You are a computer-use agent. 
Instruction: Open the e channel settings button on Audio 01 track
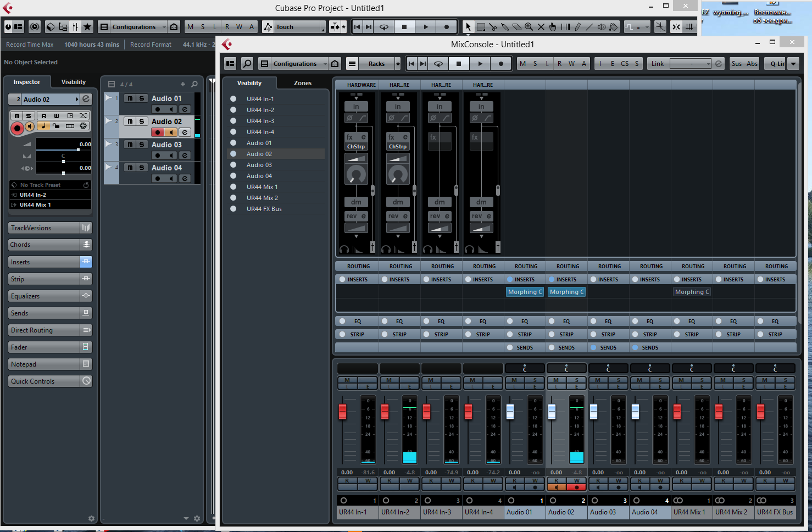click(x=185, y=109)
